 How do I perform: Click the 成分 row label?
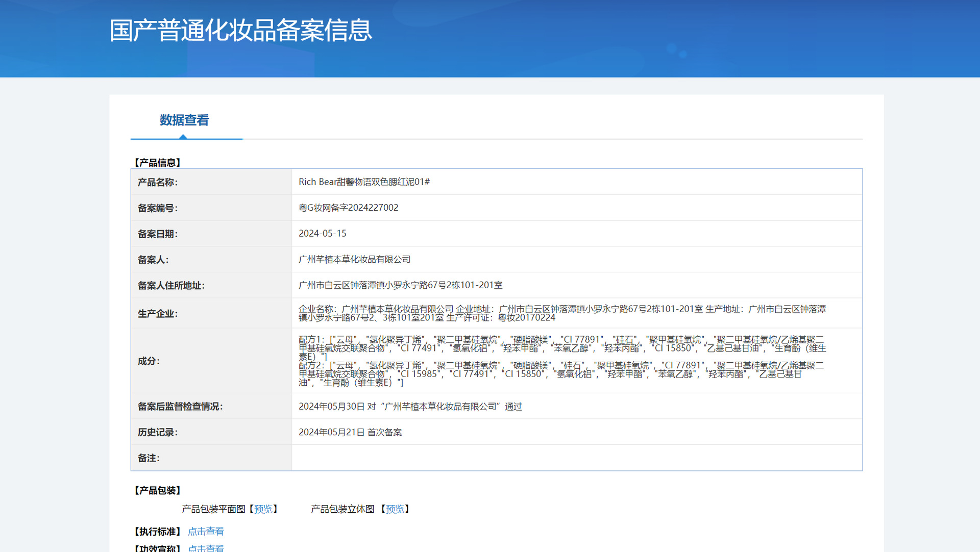coord(149,361)
